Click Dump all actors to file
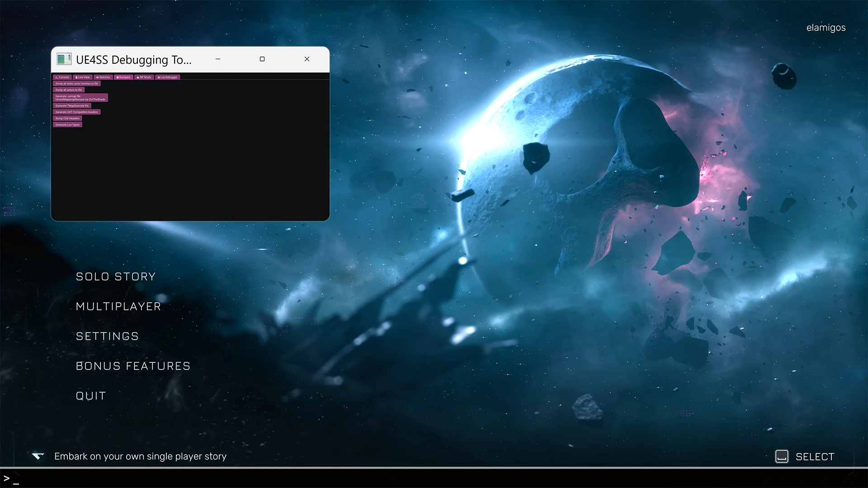 pos(69,90)
